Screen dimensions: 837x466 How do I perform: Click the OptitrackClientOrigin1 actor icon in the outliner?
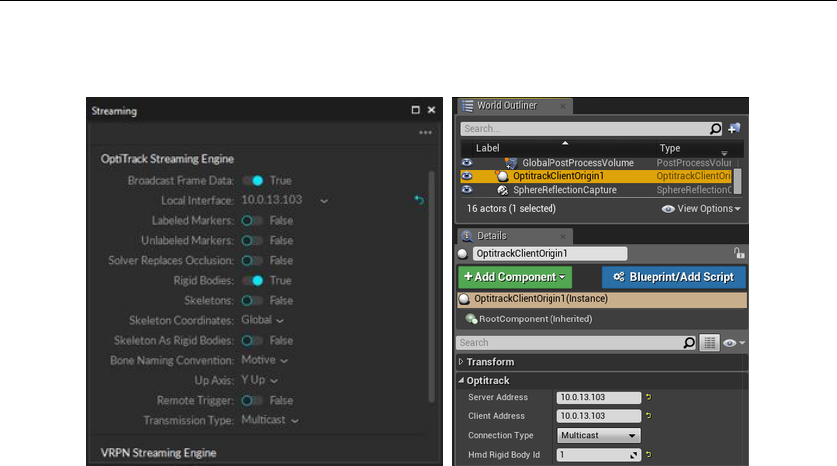pos(502,176)
